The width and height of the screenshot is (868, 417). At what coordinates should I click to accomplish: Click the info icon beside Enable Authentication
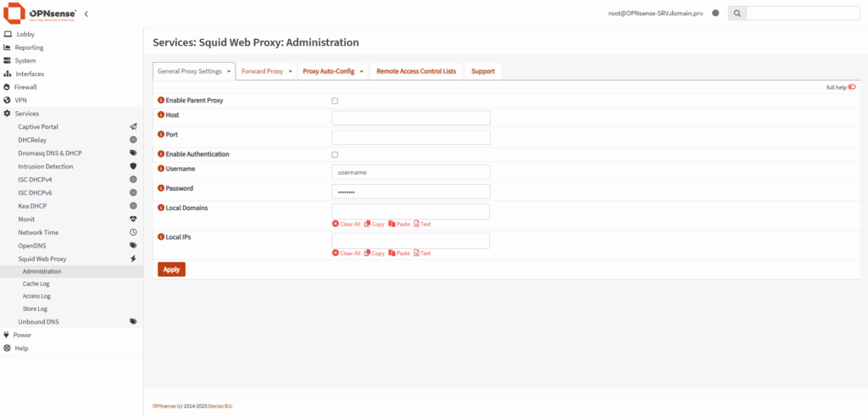coord(161,154)
